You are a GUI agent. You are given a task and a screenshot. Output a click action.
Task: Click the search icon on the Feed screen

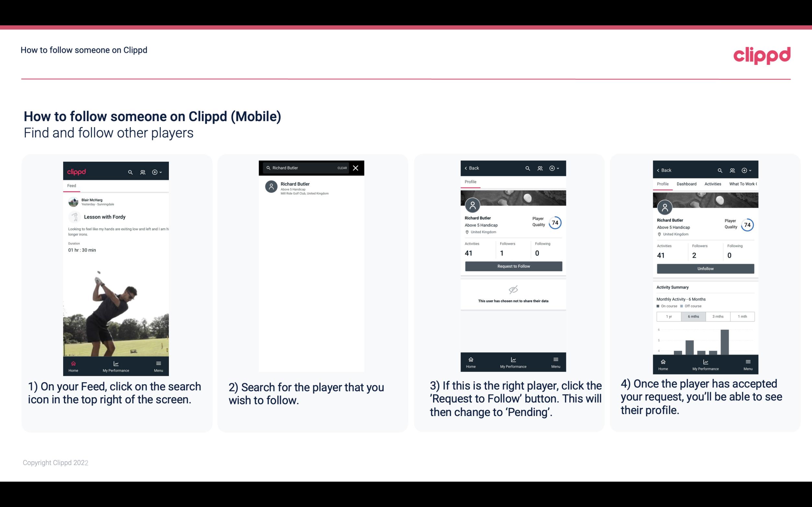(x=130, y=171)
